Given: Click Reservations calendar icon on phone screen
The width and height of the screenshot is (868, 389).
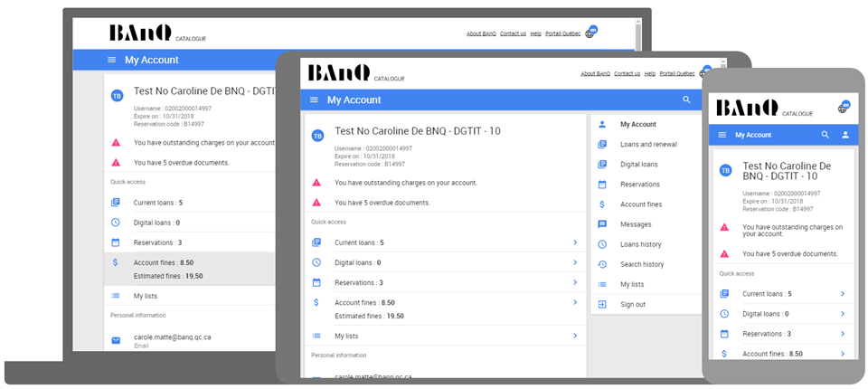Looking at the screenshot, I should click(x=724, y=334).
